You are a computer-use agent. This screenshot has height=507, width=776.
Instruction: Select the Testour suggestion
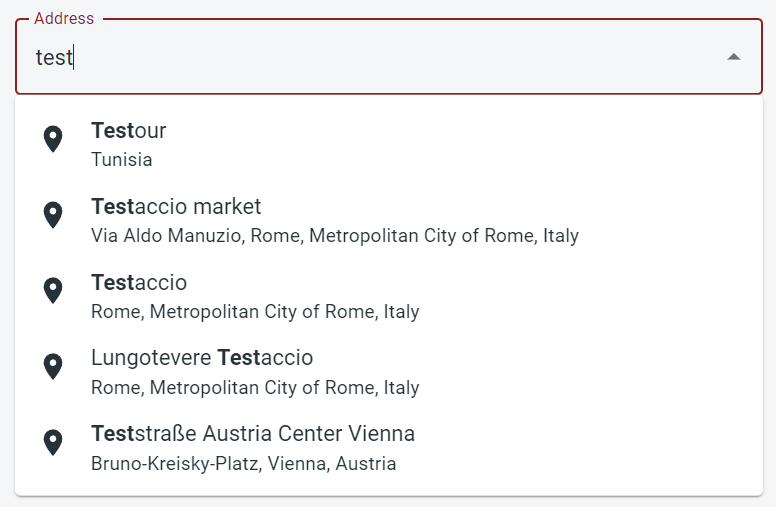pyautogui.click(x=128, y=130)
